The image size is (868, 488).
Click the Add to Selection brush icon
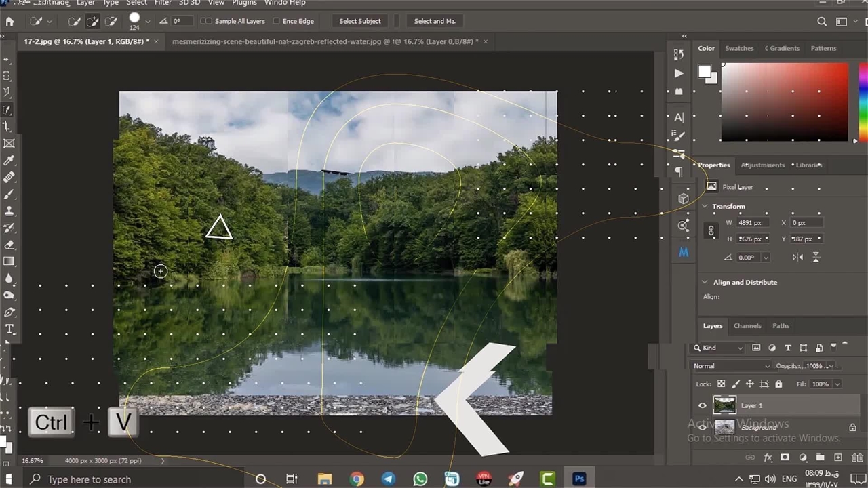point(93,21)
